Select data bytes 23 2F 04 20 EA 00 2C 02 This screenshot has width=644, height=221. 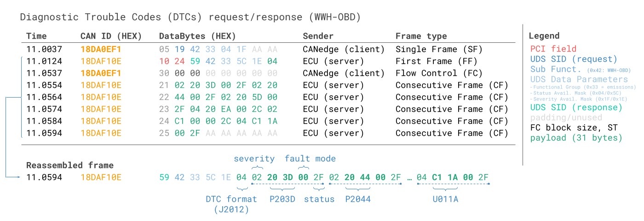click(218, 109)
